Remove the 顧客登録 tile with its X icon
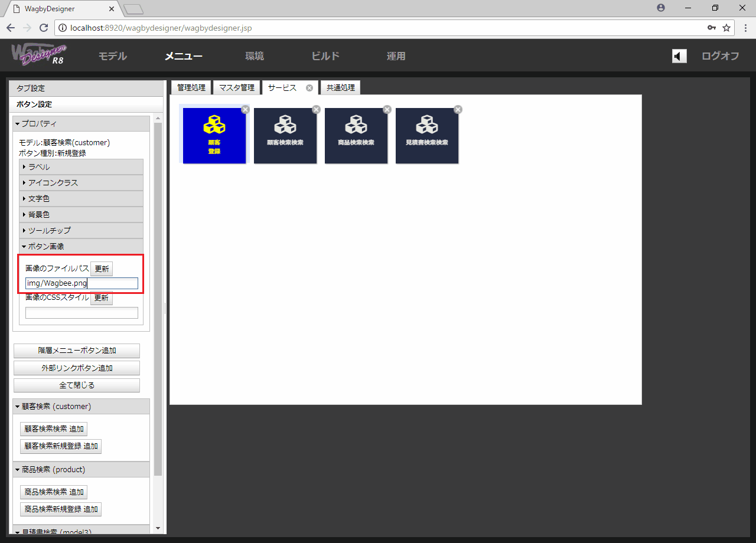The height and width of the screenshot is (543, 756). (x=245, y=109)
